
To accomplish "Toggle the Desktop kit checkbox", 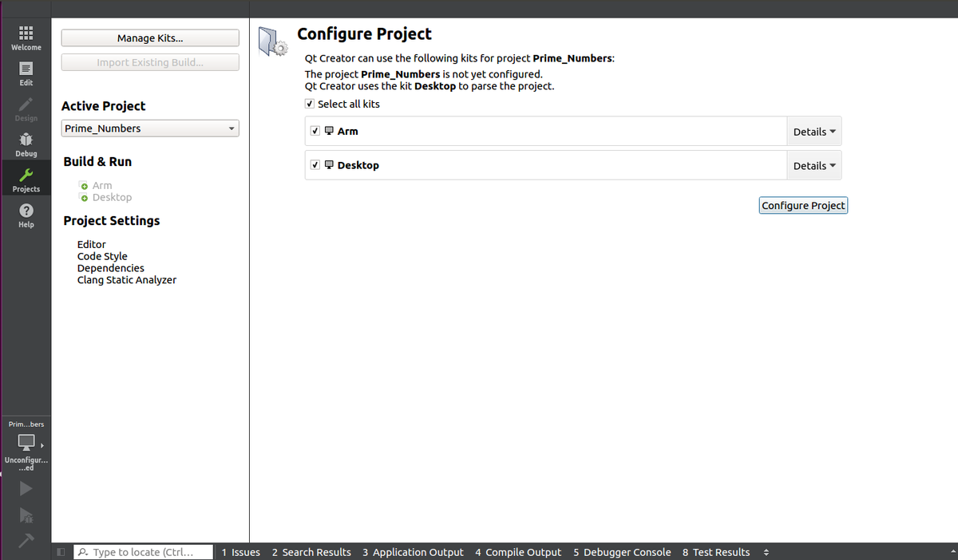I will 315,164.
